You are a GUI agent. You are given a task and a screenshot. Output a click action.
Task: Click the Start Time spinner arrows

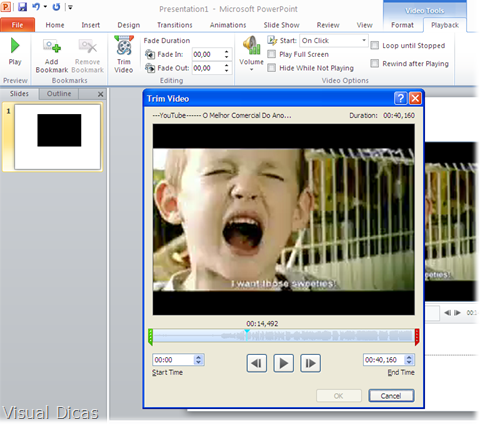[x=199, y=360]
